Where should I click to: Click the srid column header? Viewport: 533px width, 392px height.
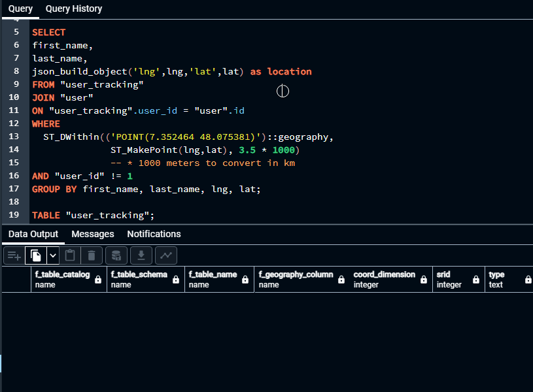coord(458,279)
